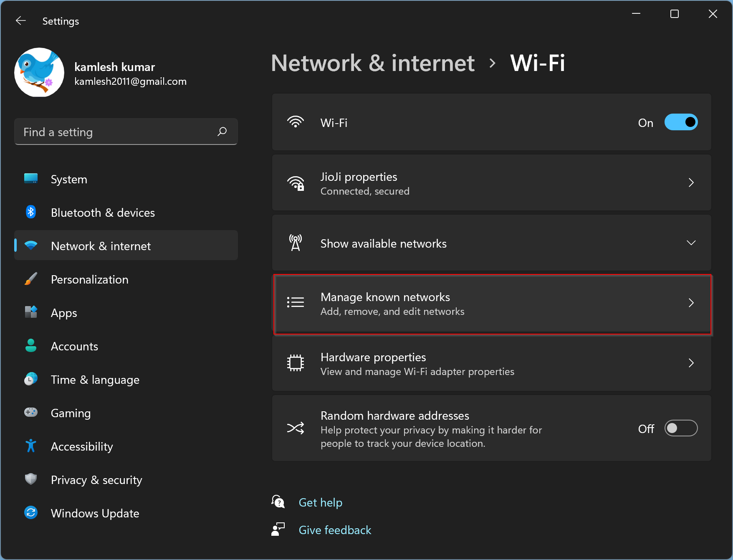This screenshot has height=560, width=733.
Task: Click Random hardware addresses title
Action: pyautogui.click(x=395, y=416)
